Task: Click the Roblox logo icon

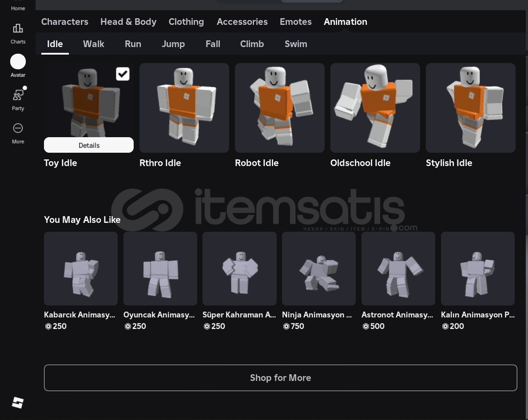Action: (18, 403)
